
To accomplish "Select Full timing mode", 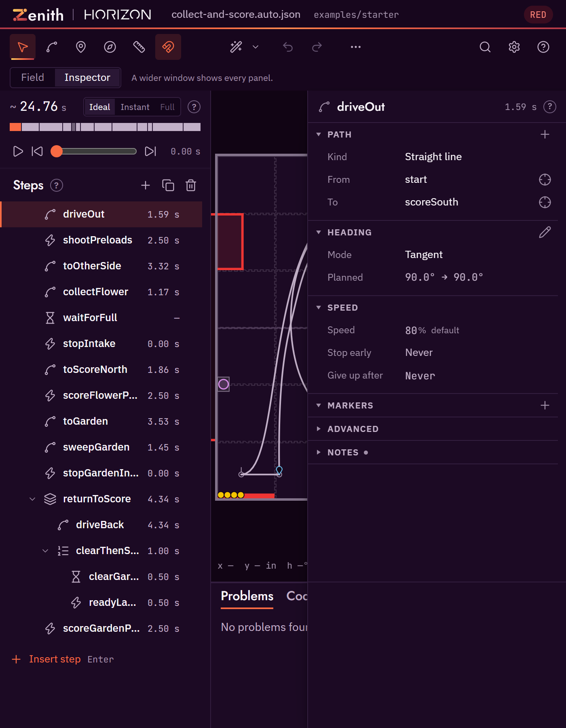I will click(167, 107).
